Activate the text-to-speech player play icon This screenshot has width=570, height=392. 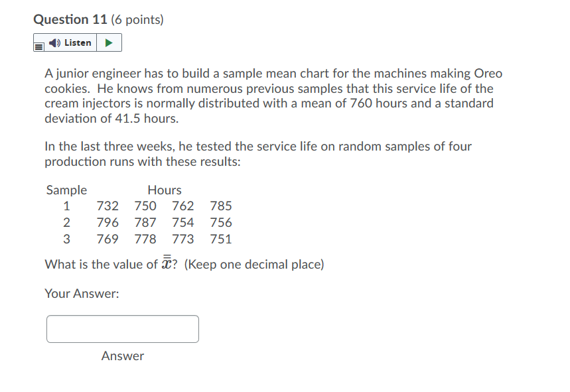[108, 42]
